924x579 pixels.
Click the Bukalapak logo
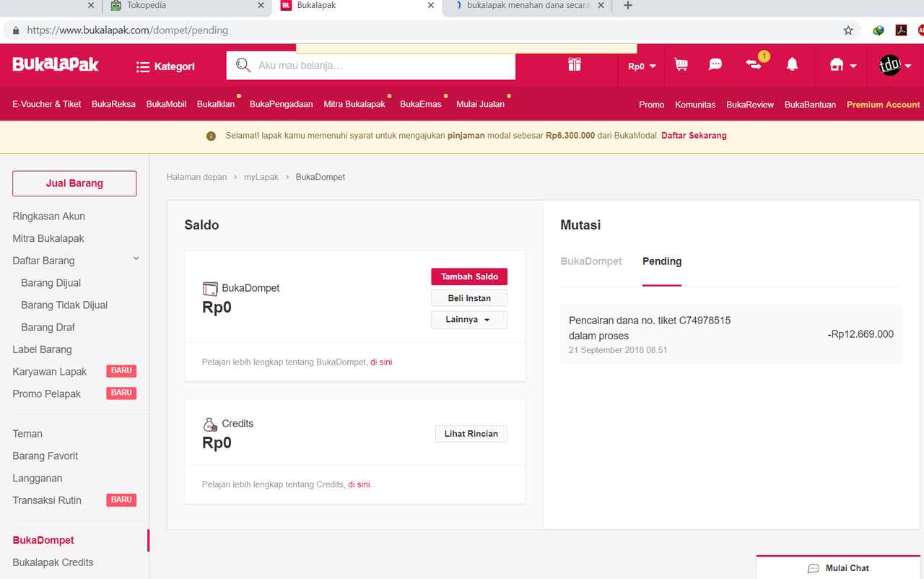coord(56,65)
